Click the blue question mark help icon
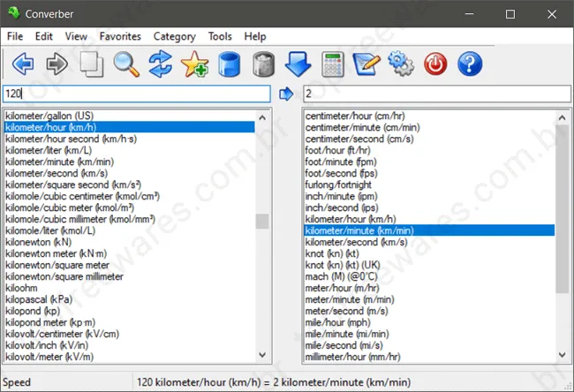This screenshot has height=392, width=574. [470, 64]
